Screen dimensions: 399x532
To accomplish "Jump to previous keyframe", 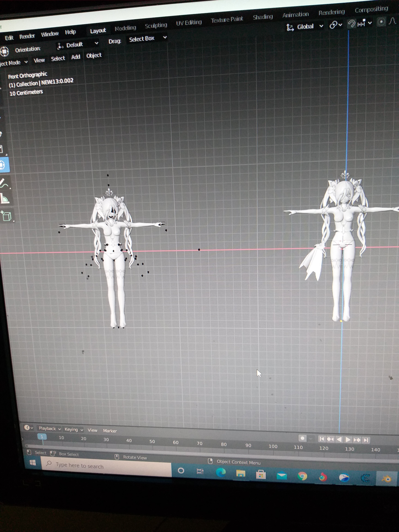I will [x=330, y=439].
